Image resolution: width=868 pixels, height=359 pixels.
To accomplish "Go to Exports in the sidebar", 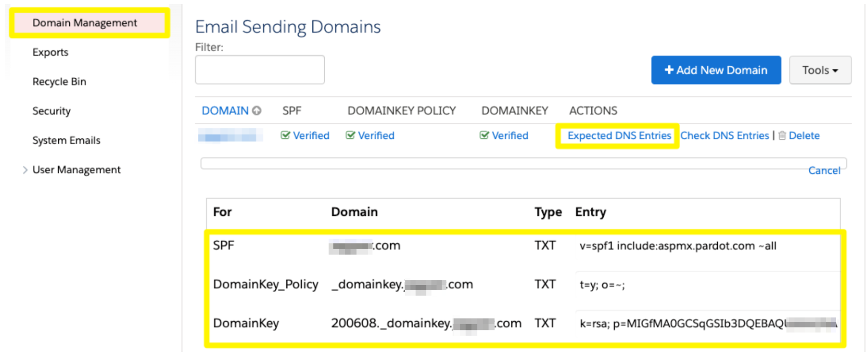I will [51, 52].
